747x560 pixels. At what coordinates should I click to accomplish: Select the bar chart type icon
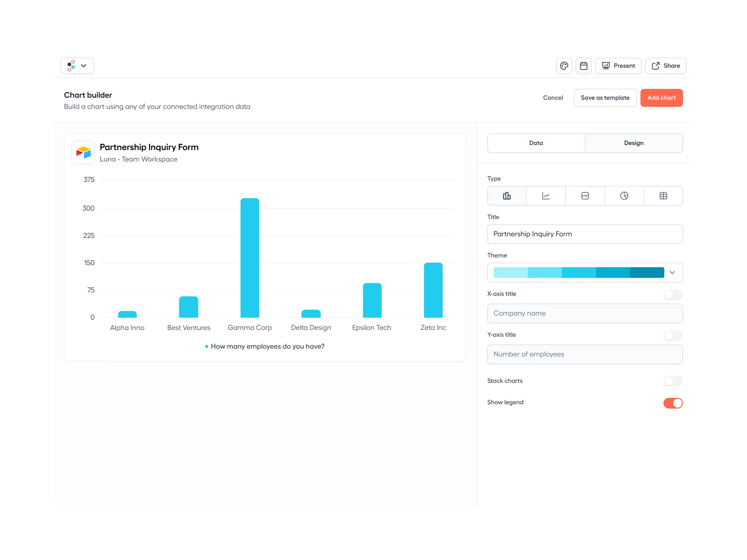click(x=507, y=196)
